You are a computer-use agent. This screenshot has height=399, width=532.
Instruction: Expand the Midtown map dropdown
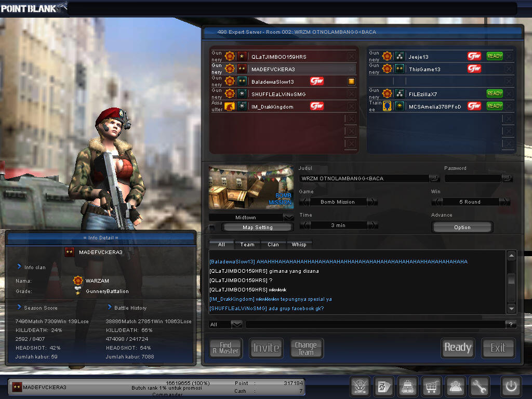(x=289, y=218)
